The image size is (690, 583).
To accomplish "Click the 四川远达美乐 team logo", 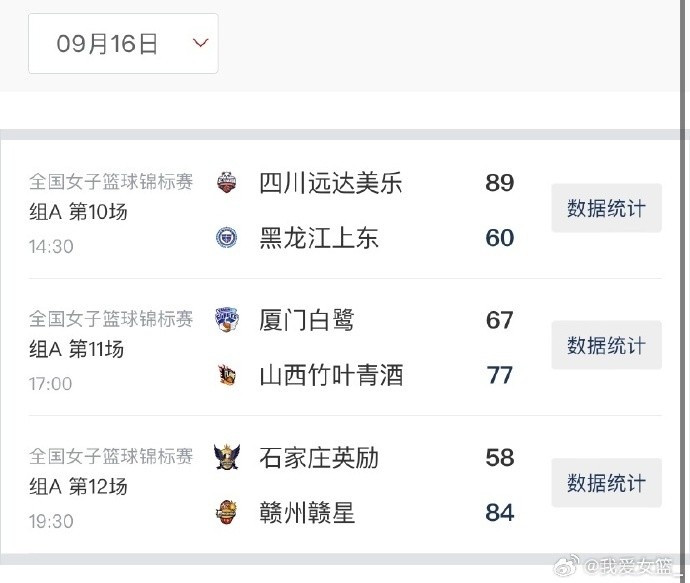I will (x=227, y=183).
